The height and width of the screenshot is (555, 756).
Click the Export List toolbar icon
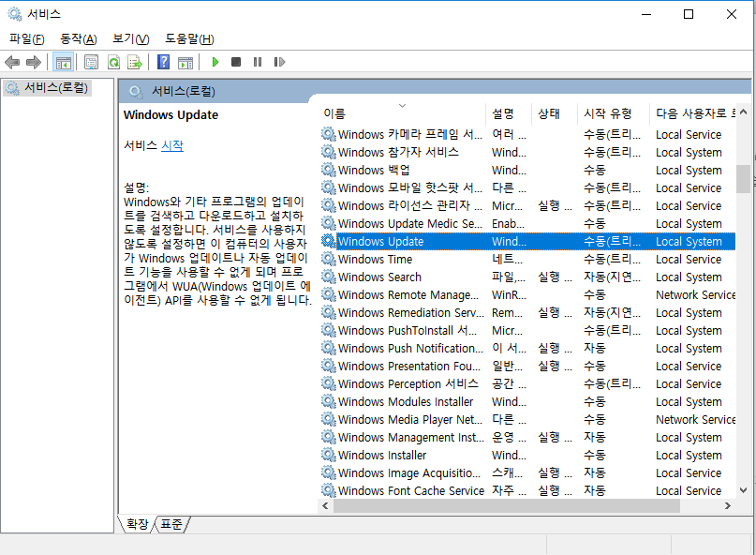pos(134,62)
